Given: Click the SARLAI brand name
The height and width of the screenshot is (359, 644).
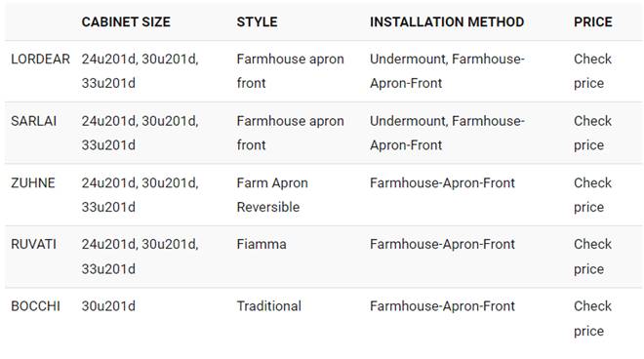Looking at the screenshot, I should [34, 121].
